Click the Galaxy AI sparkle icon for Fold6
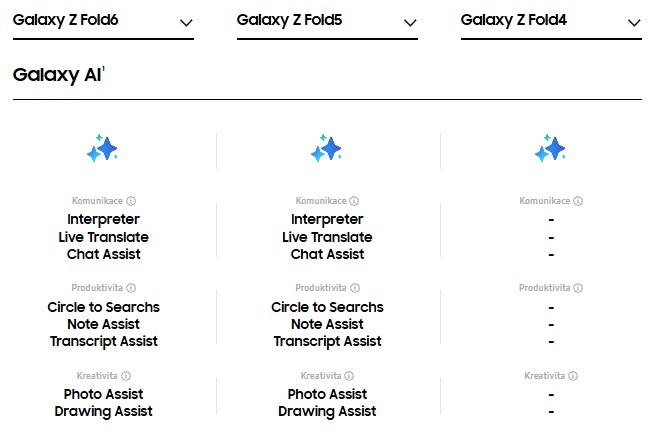The width and height of the screenshot is (666, 448). tap(102, 148)
